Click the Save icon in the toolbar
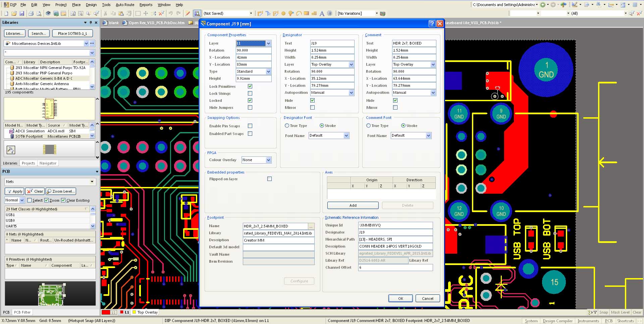The width and height of the screenshot is (644, 324). [22, 13]
